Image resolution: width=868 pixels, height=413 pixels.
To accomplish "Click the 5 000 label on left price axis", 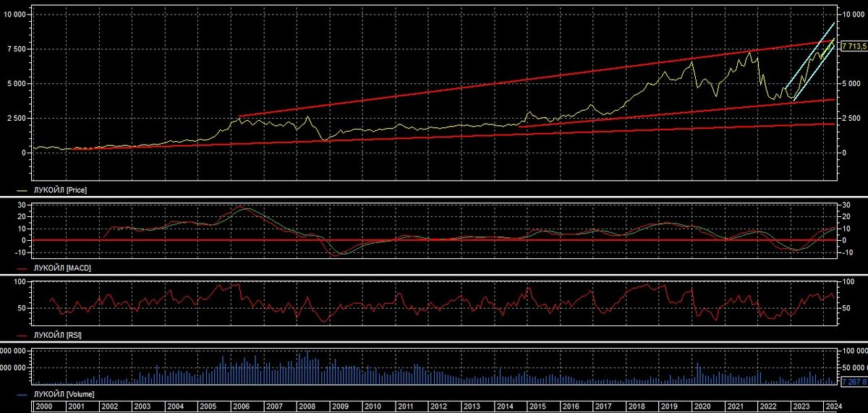I will coord(17,83).
